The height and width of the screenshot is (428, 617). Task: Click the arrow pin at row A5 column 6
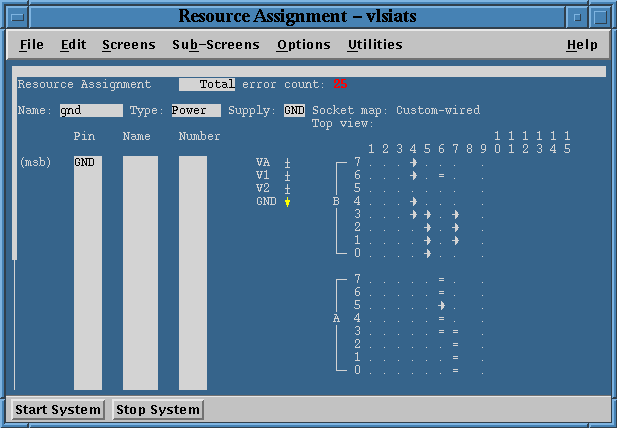click(442, 305)
